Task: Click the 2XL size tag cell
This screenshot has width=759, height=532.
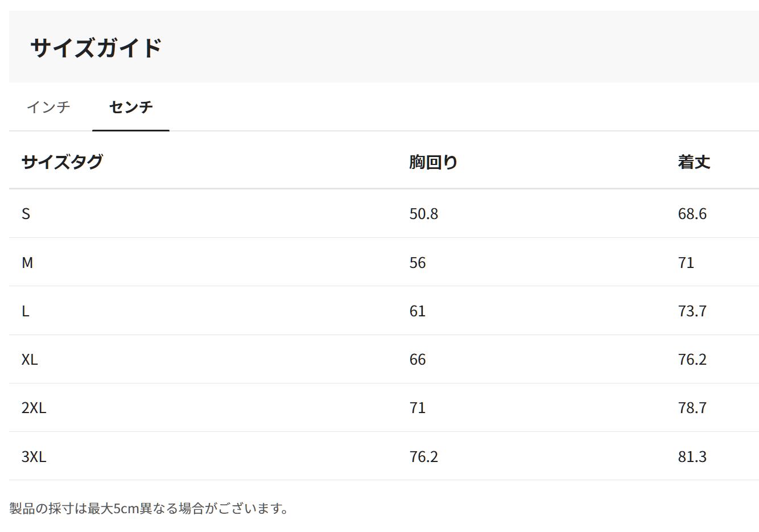Action: [34, 408]
